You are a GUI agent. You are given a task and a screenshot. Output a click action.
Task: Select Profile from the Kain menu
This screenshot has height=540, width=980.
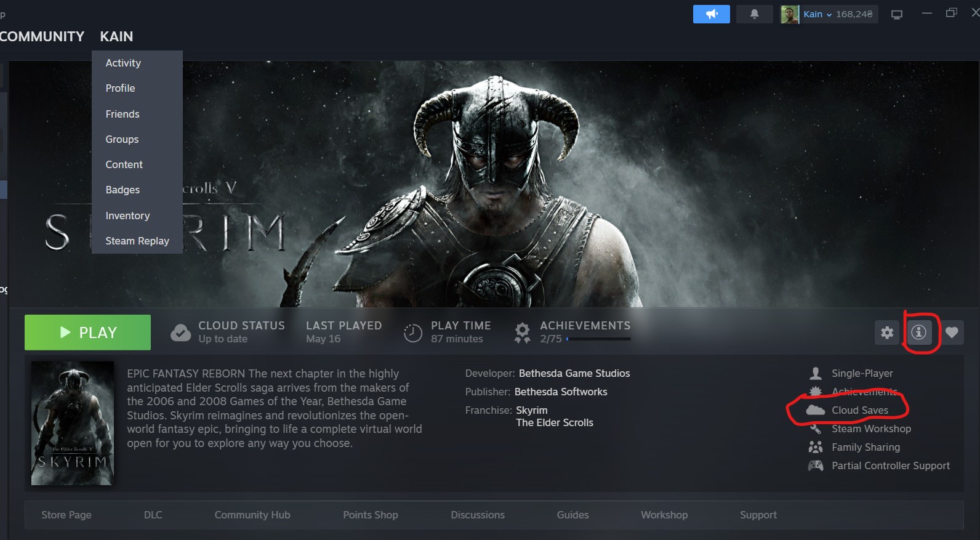tap(137, 88)
